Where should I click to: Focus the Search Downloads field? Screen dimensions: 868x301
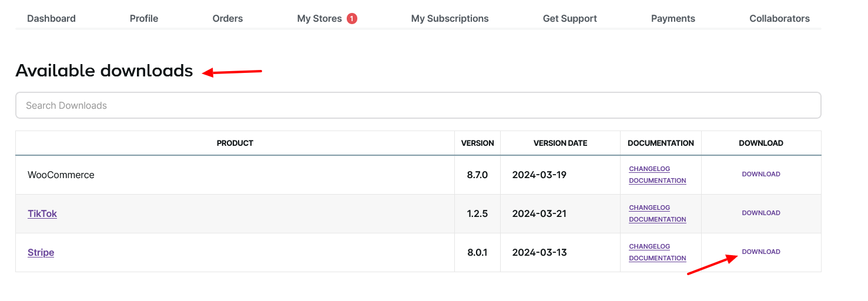pos(418,105)
